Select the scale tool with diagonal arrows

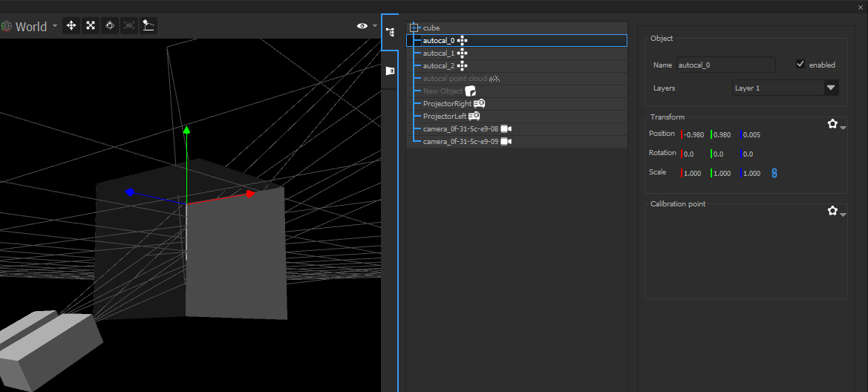click(x=91, y=26)
